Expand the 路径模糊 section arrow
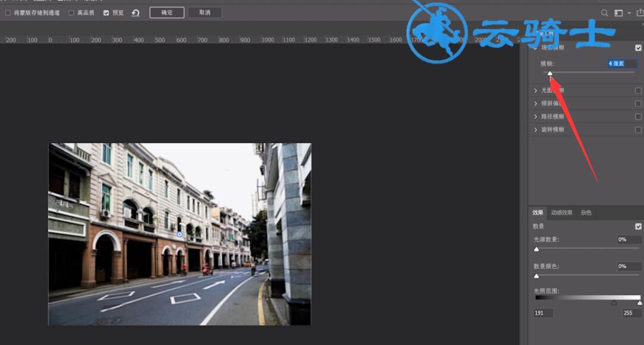 (x=536, y=117)
